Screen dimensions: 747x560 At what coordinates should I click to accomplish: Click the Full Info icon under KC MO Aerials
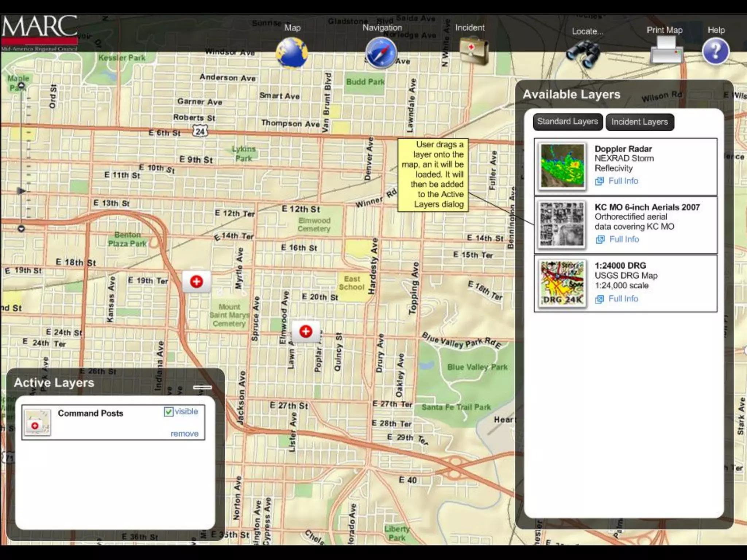point(600,240)
